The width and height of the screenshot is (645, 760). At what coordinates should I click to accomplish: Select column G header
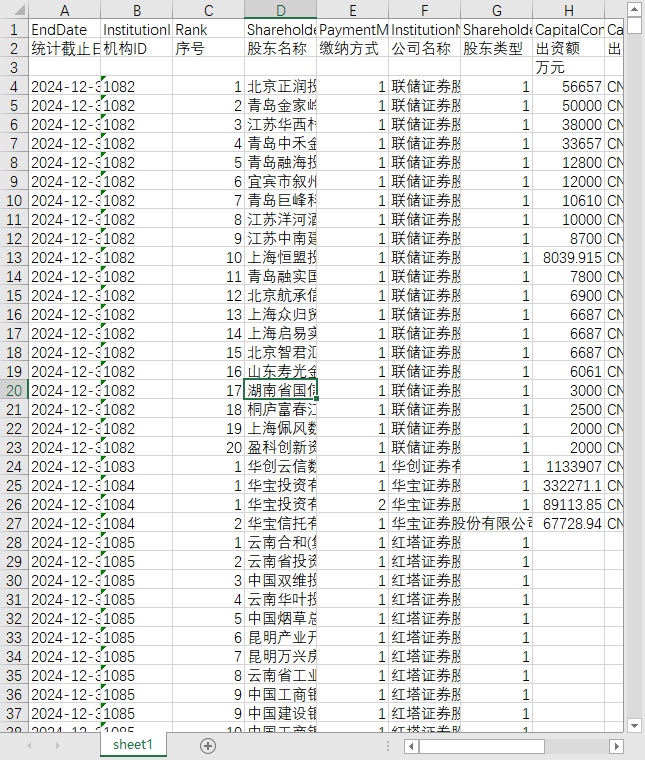pyautogui.click(x=497, y=10)
